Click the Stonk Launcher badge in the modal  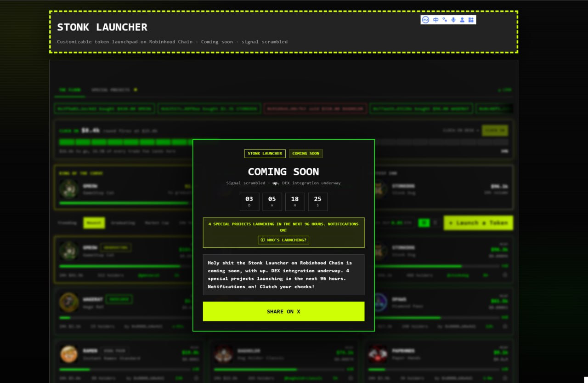click(x=265, y=154)
